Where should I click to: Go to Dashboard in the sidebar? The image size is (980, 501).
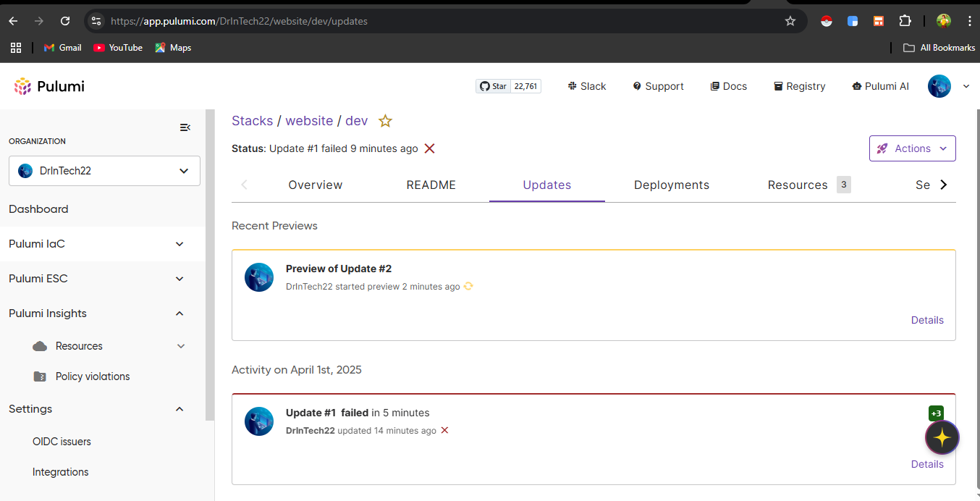38,209
